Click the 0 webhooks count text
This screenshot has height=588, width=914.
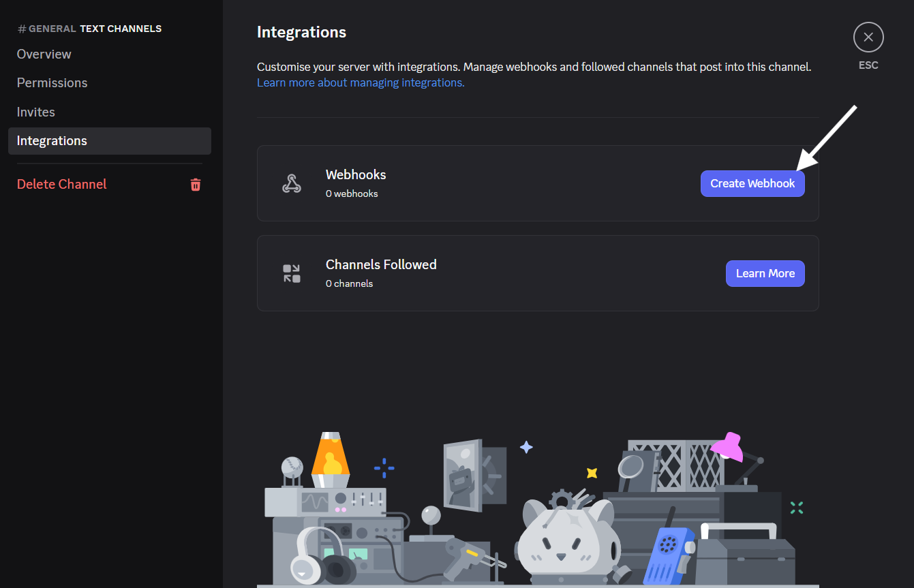click(x=352, y=194)
